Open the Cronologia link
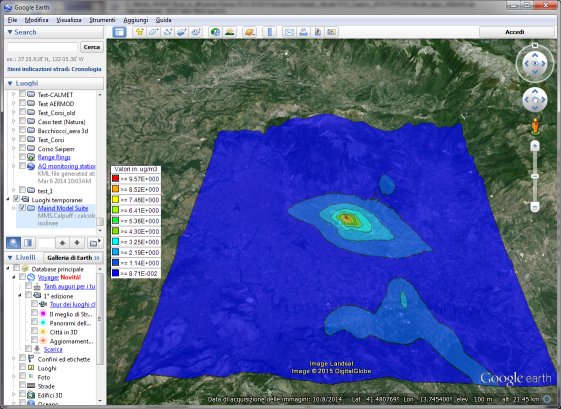Viewport: 561px width, 409px height. click(x=86, y=69)
